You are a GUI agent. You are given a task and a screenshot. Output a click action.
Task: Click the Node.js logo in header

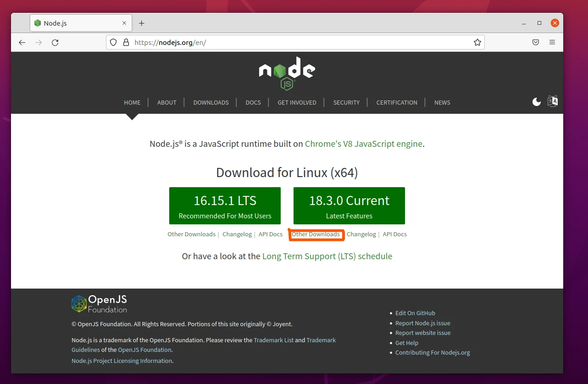pyautogui.click(x=287, y=73)
